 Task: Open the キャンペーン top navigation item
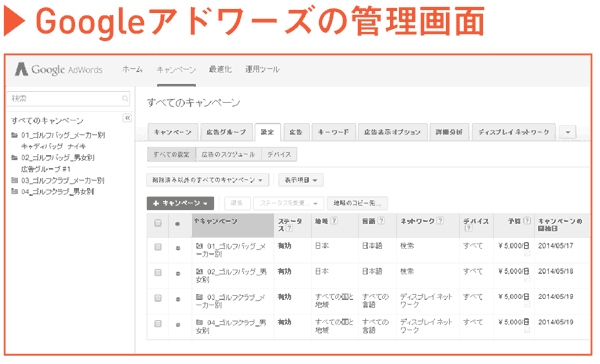coord(176,70)
